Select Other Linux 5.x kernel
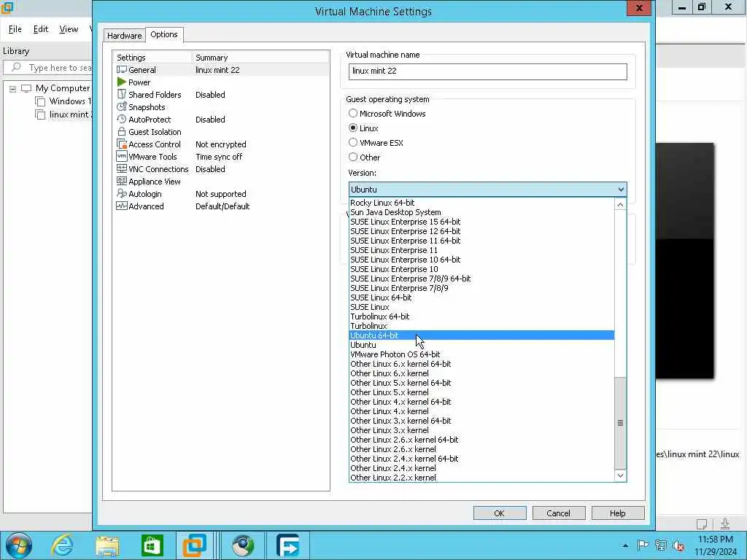This screenshot has width=747, height=560. (481, 392)
